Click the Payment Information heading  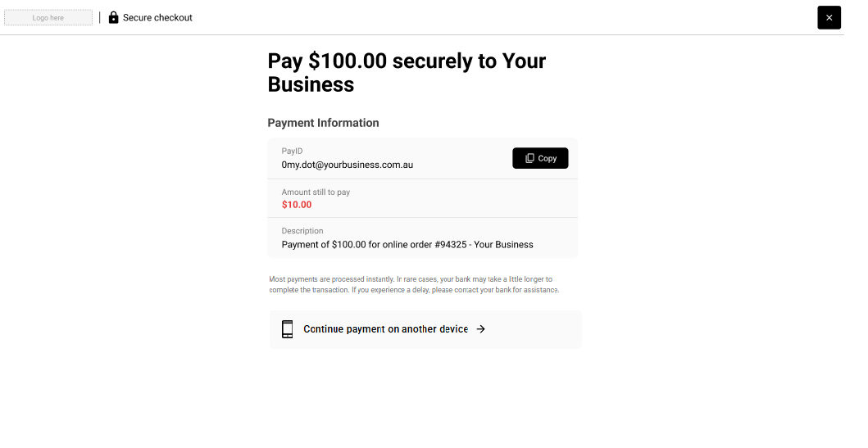[x=323, y=123]
